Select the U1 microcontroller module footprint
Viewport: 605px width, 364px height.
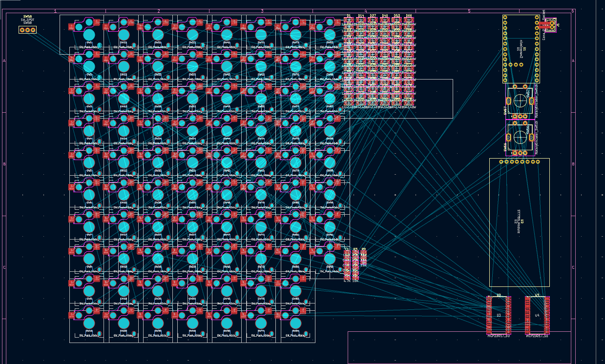(521, 49)
